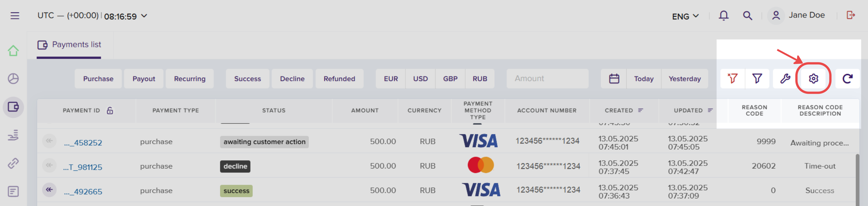Click the logout icon
Image resolution: width=868 pixels, height=206 pixels.
point(850,15)
